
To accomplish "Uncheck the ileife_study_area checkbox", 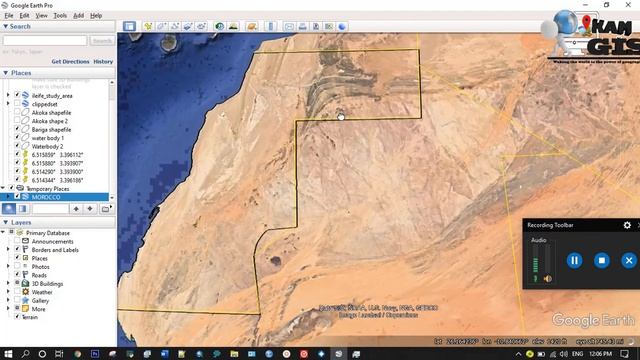I will (x=17, y=95).
